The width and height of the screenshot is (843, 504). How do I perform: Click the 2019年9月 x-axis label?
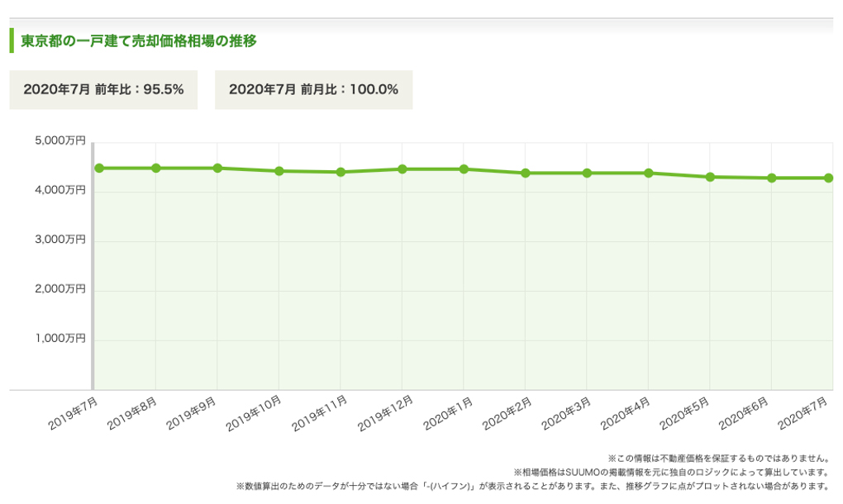192,414
